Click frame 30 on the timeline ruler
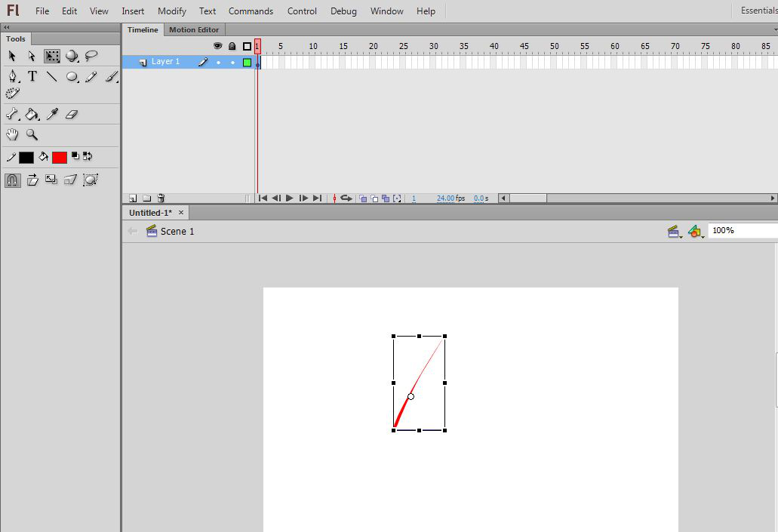Screen dimensions: 778x532 [434, 46]
